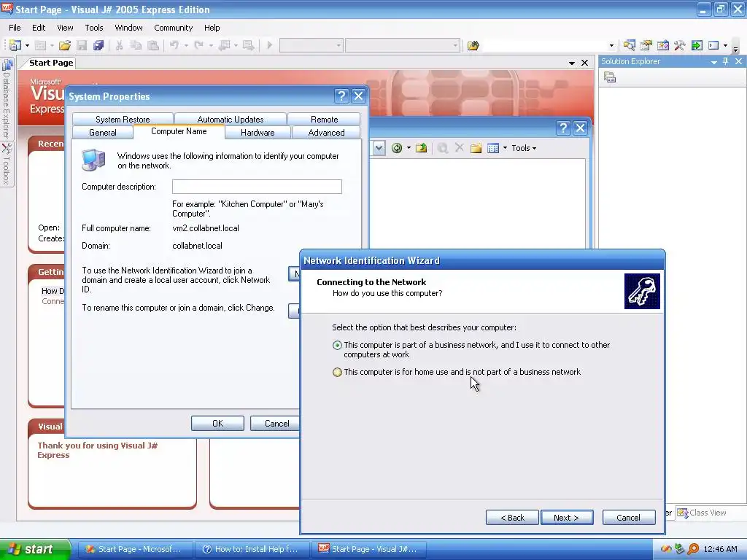
Task: Switch to the Remote tab
Action: [324, 119]
